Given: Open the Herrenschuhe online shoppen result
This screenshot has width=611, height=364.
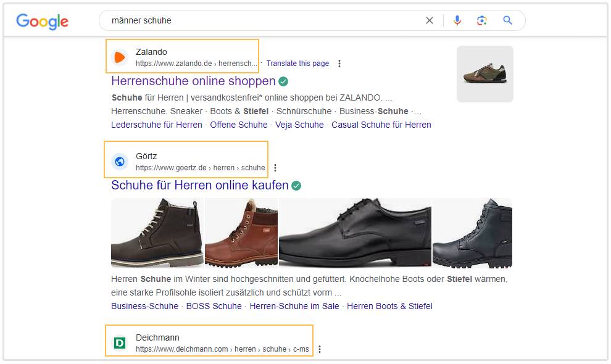Looking at the screenshot, I should tap(193, 81).
